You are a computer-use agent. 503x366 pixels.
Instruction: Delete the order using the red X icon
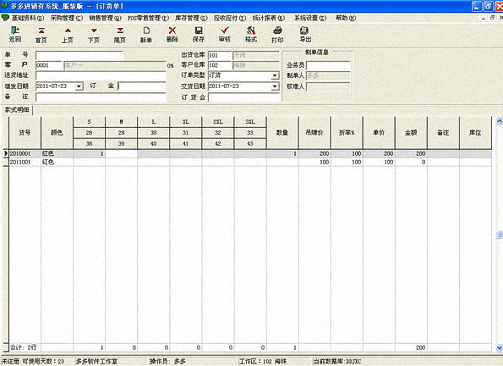click(172, 34)
